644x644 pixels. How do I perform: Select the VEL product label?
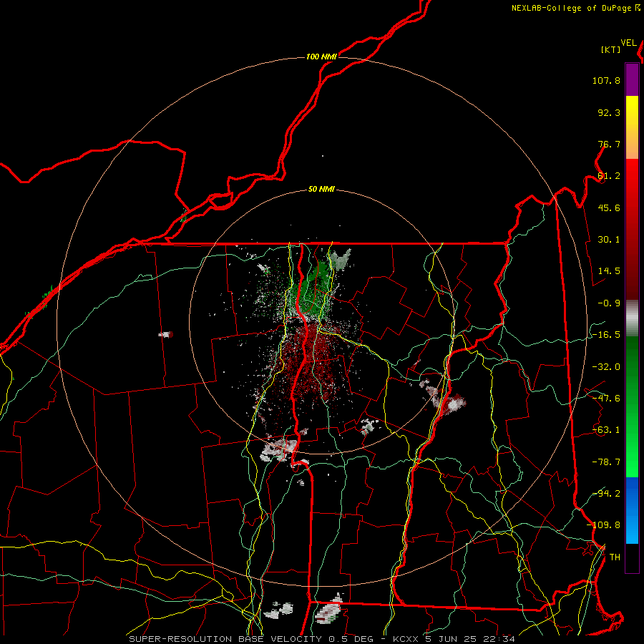point(628,43)
